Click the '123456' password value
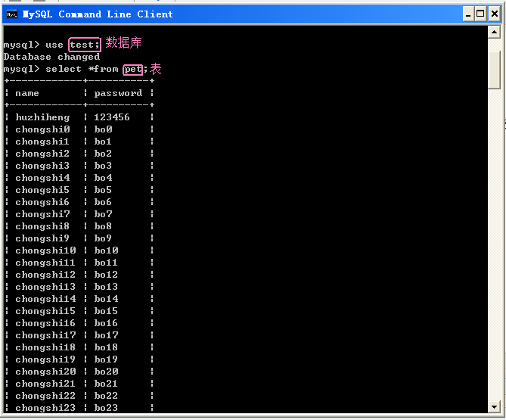Viewport: 506px width, 420px height. point(112,117)
